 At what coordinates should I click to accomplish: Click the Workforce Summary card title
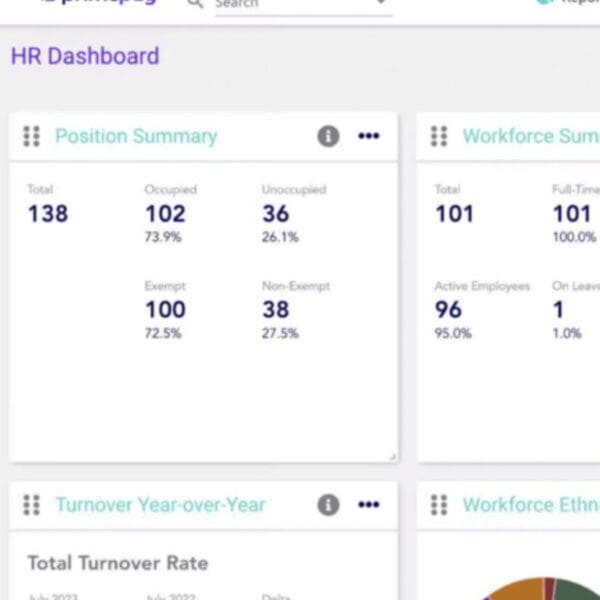click(531, 136)
